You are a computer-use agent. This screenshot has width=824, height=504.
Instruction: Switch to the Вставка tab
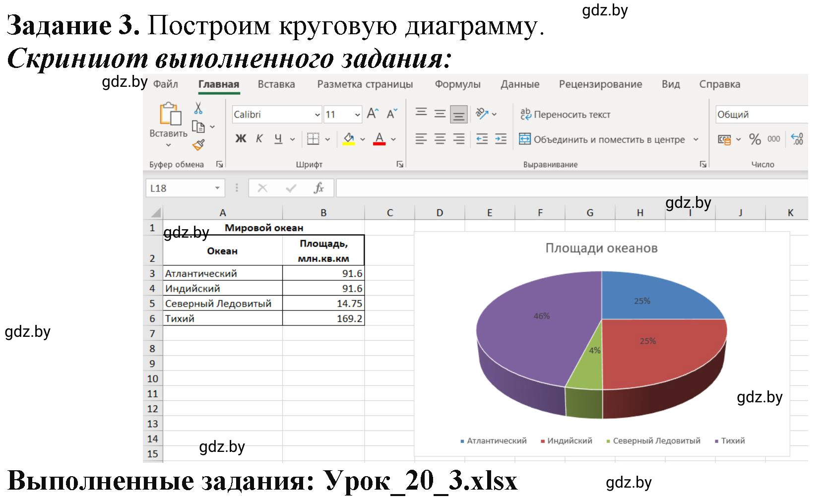pos(276,84)
